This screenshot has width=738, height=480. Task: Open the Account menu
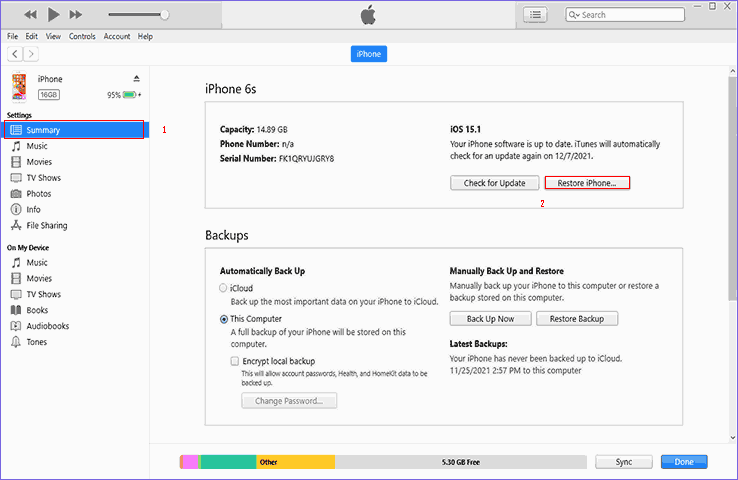[117, 36]
